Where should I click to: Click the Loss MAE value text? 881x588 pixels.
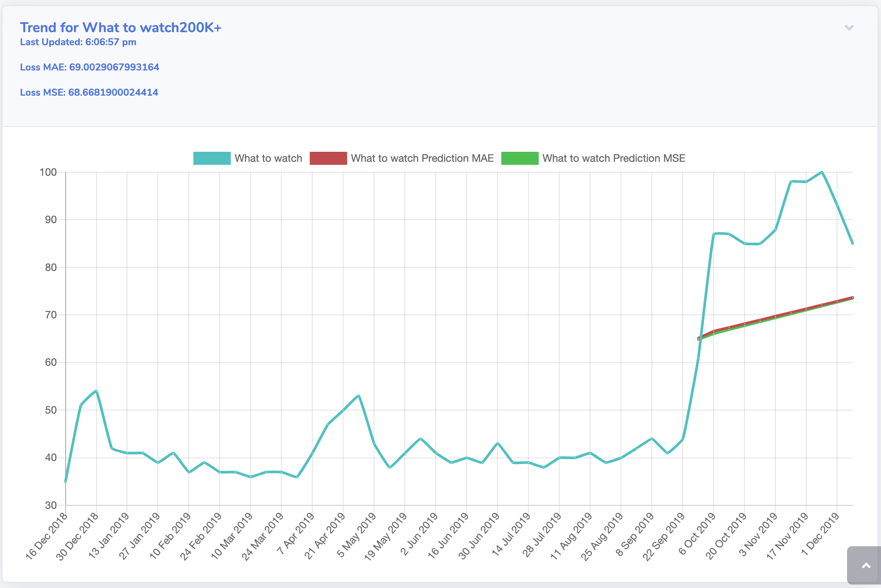(90, 67)
